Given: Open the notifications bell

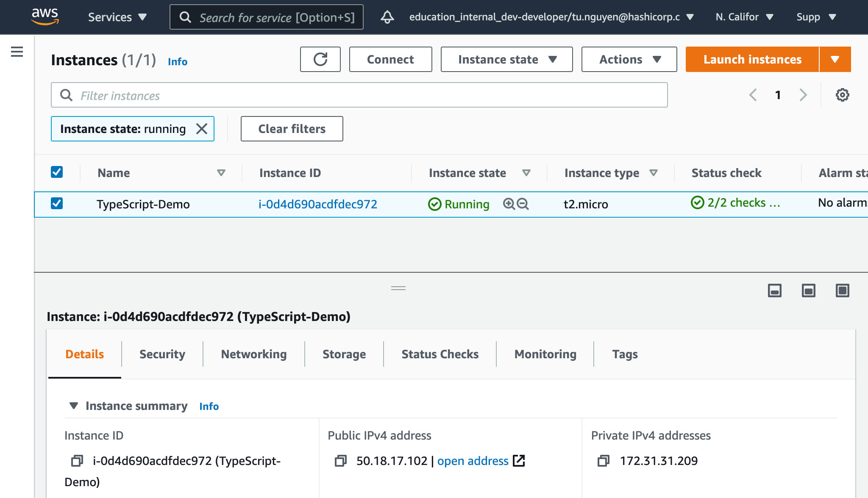Looking at the screenshot, I should [387, 17].
